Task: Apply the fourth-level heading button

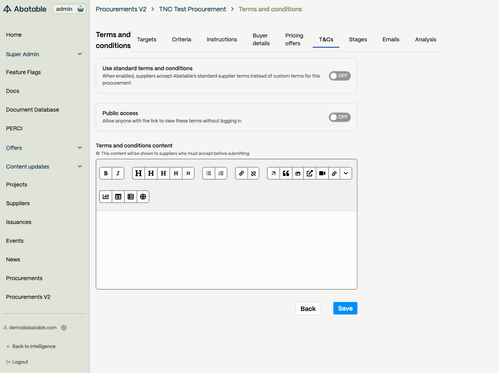Action: [176, 173]
